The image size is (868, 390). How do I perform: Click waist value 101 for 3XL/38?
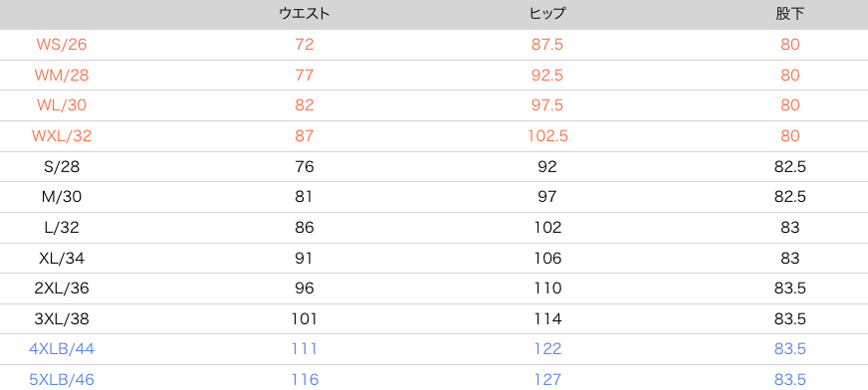[x=305, y=318]
